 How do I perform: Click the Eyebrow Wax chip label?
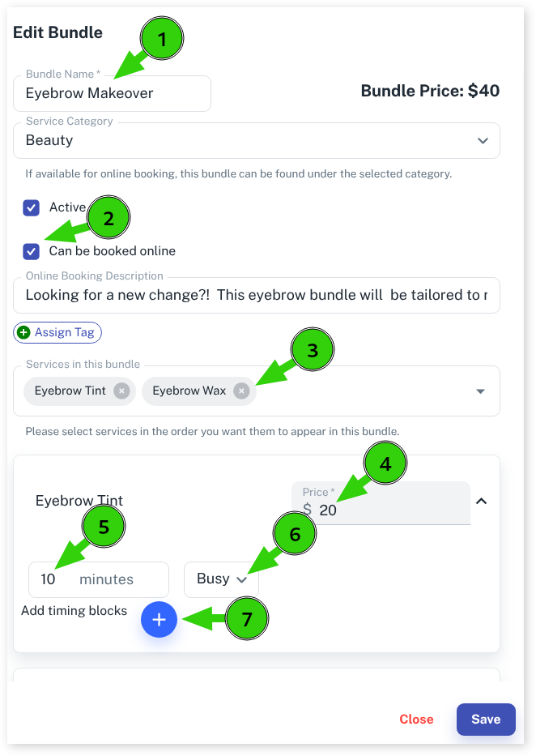tap(189, 391)
